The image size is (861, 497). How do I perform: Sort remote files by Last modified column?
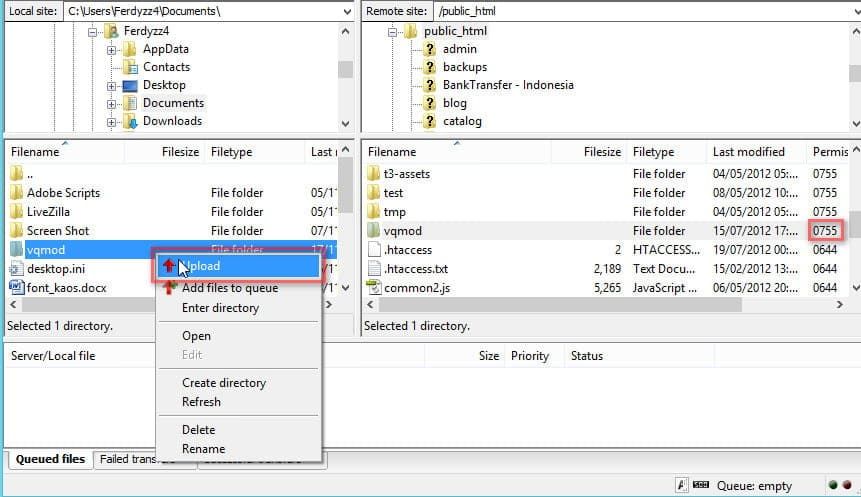click(x=748, y=152)
